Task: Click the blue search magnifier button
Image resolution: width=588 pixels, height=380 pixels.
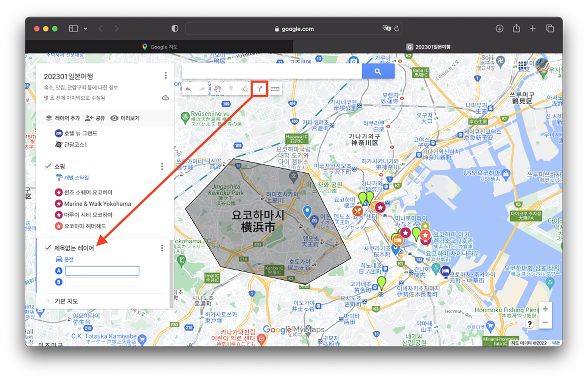Action: click(x=378, y=71)
